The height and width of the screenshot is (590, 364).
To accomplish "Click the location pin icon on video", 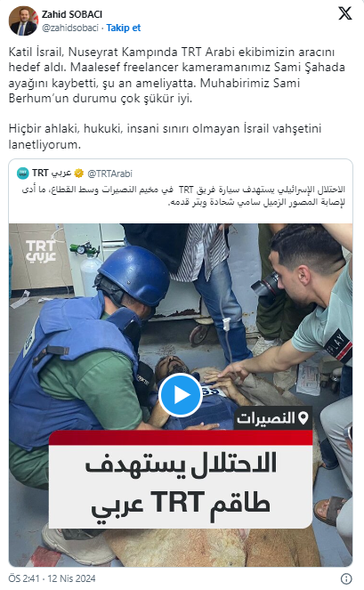I will click(x=303, y=417).
